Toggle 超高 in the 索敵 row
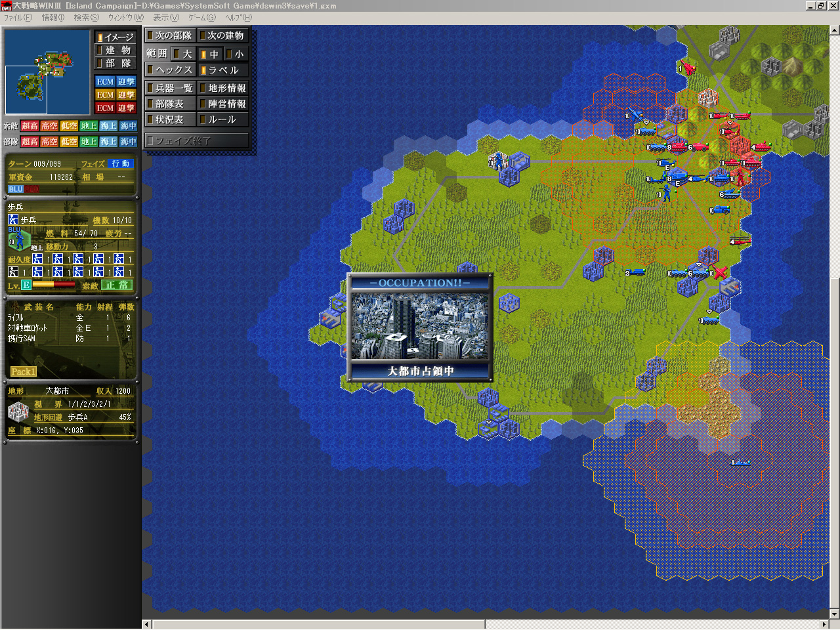Image resolution: width=840 pixels, height=630 pixels. tap(30, 126)
